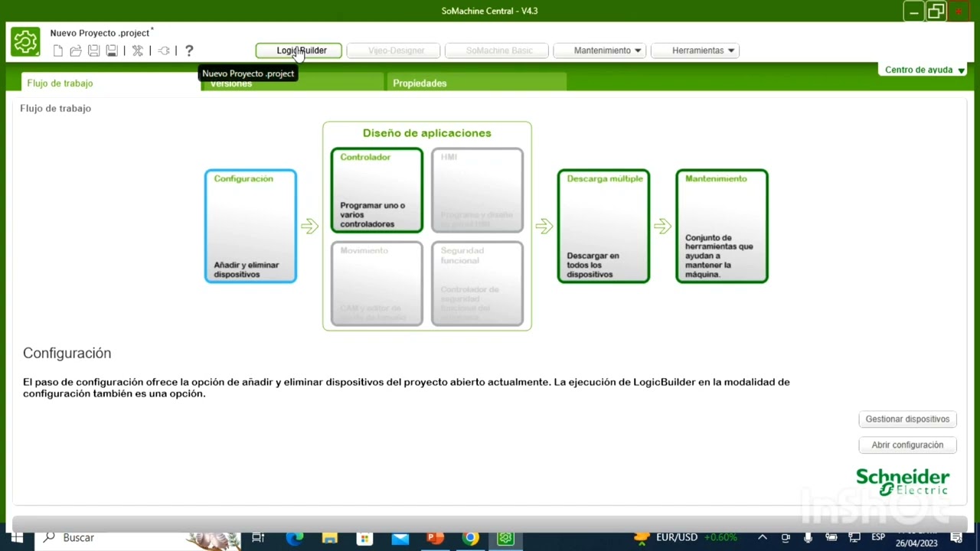Open File Explorer from the taskbar
980x551 pixels.
point(330,538)
